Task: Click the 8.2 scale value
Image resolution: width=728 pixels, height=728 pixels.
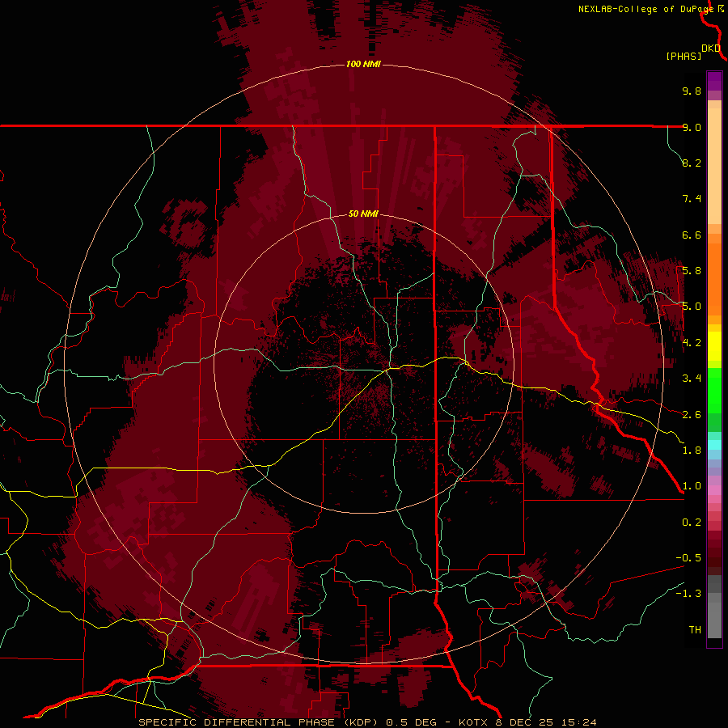Action: tap(692, 163)
